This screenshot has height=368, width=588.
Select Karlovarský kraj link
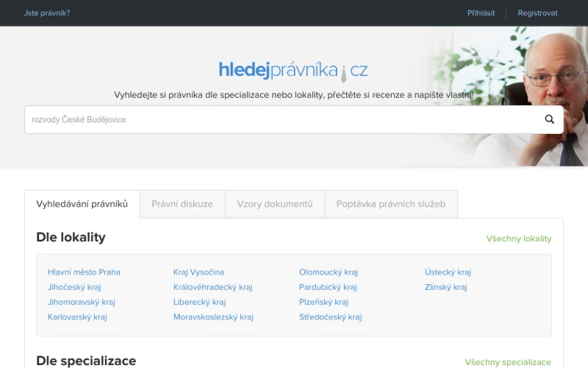[77, 317]
